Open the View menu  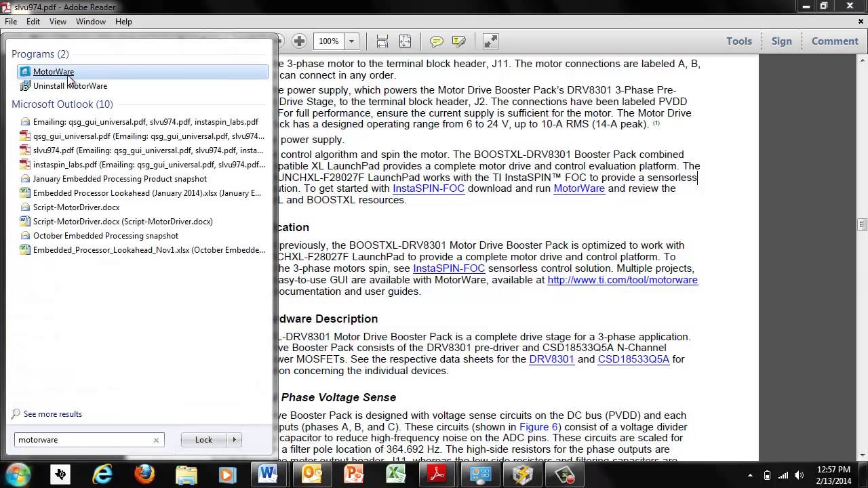58,22
